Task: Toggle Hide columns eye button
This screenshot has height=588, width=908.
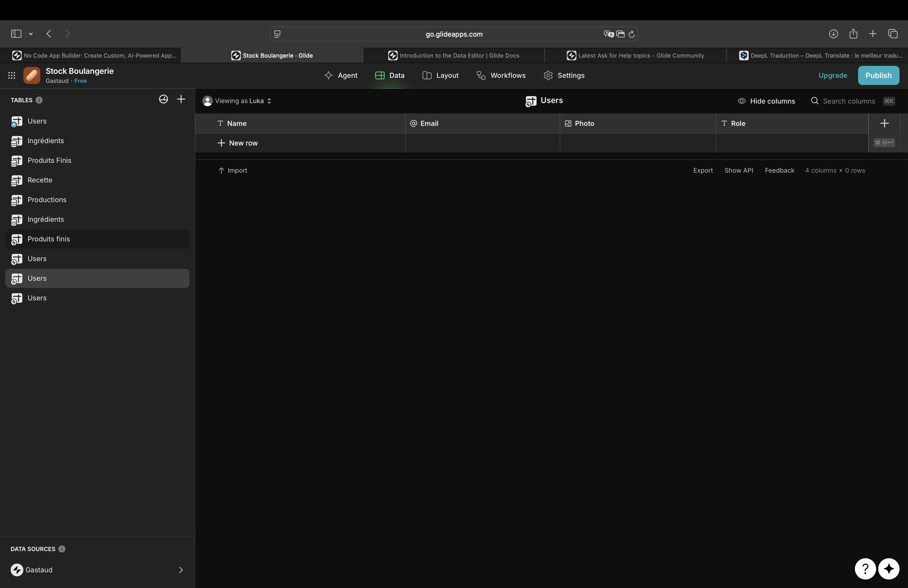Action: pyautogui.click(x=766, y=101)
